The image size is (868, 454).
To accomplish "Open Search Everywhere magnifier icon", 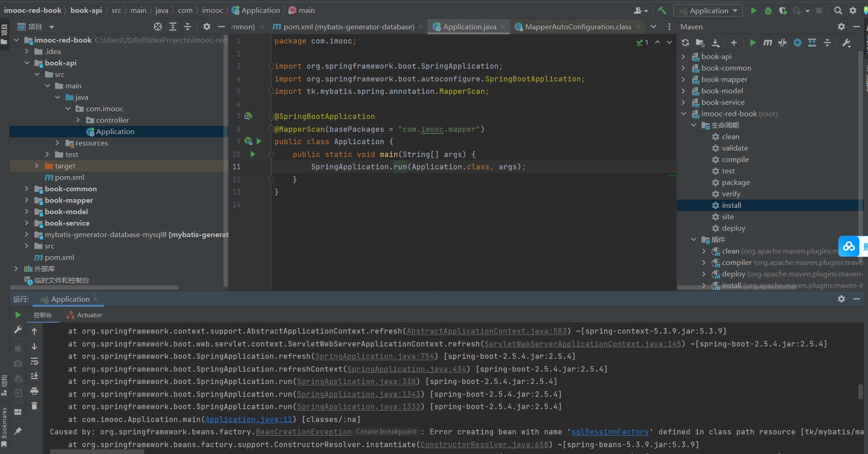I will [x=838, y=10].
